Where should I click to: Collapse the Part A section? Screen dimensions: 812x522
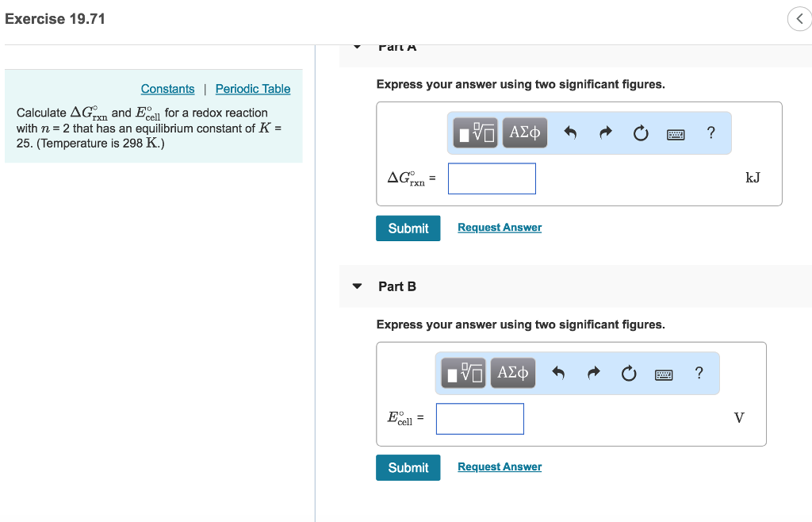[x=357, y=46]
